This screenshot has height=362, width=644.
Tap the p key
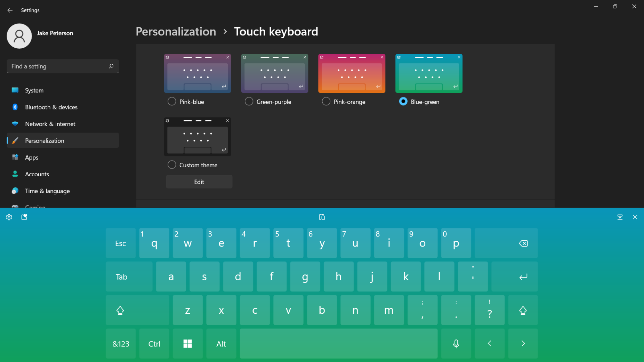click(456, 243)
